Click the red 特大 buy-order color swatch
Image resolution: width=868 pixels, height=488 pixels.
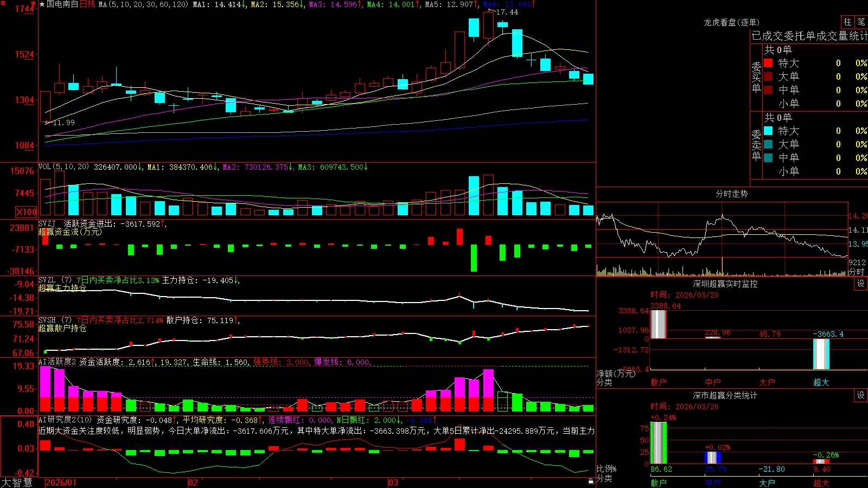[x=768, y=63]
